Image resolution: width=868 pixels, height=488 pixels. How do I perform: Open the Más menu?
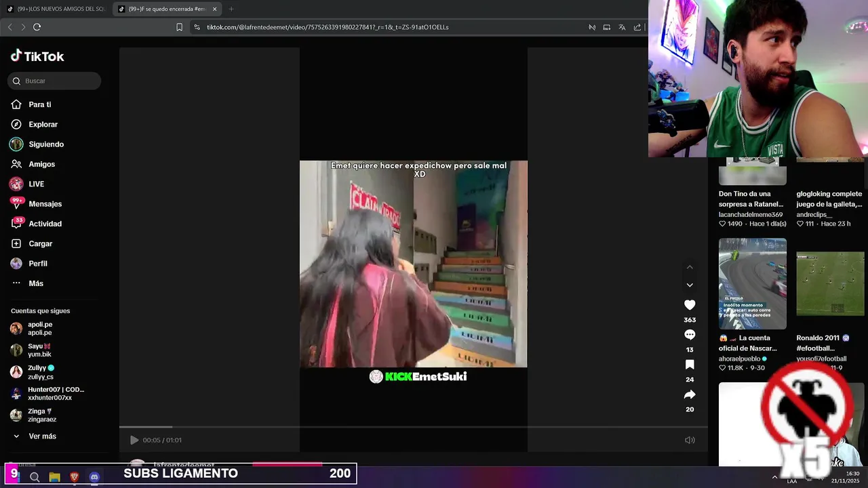(x=36, y=283)
